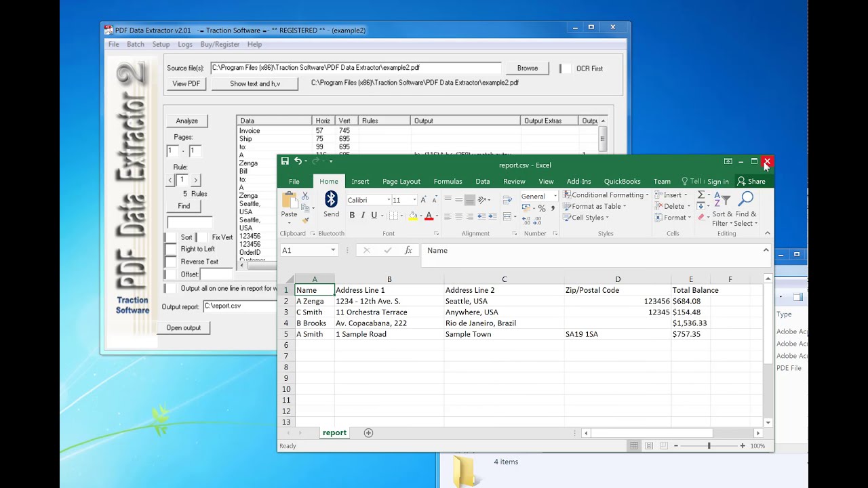
Task: Toggle Underline formatting in Excel
Action: [374, 216]
